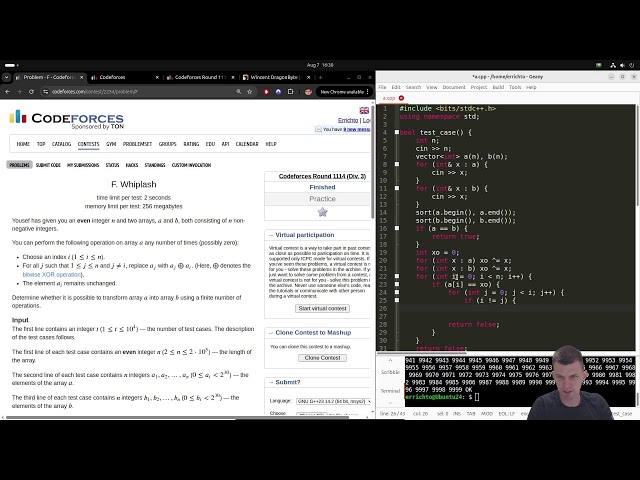640x480 pixels.
Task: Open the power icon in system tray
Action: tap(631, 65)
